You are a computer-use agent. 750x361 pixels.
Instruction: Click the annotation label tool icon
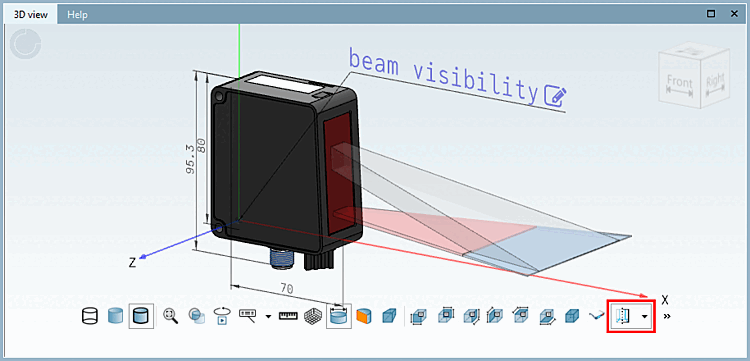pos(247,316)
